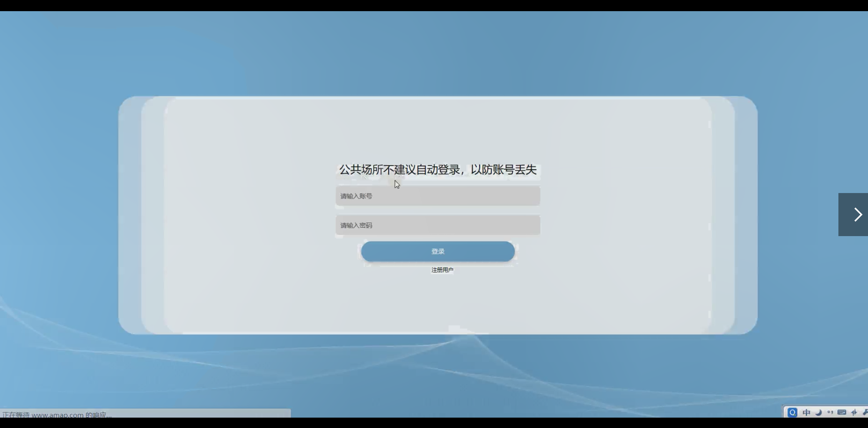Click the amap.com loading status message
This screenshot has width=868, height=428.
(58, 415)
